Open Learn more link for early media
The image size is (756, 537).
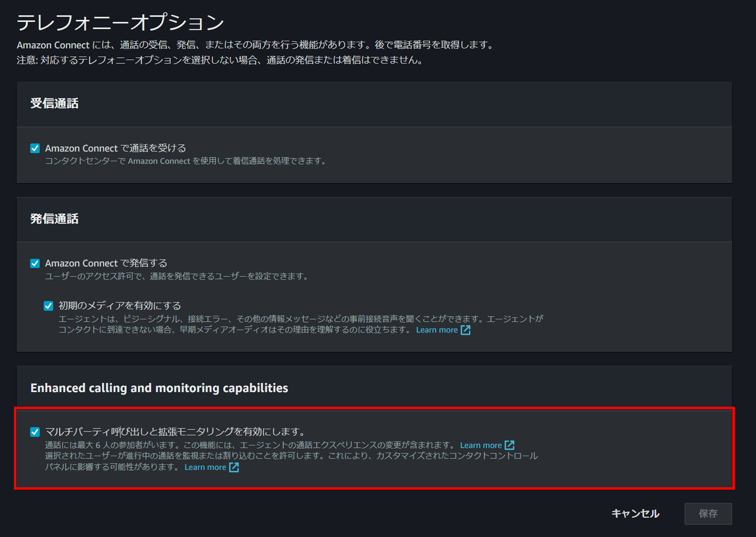pyautogui.click(x=437, y=330)
